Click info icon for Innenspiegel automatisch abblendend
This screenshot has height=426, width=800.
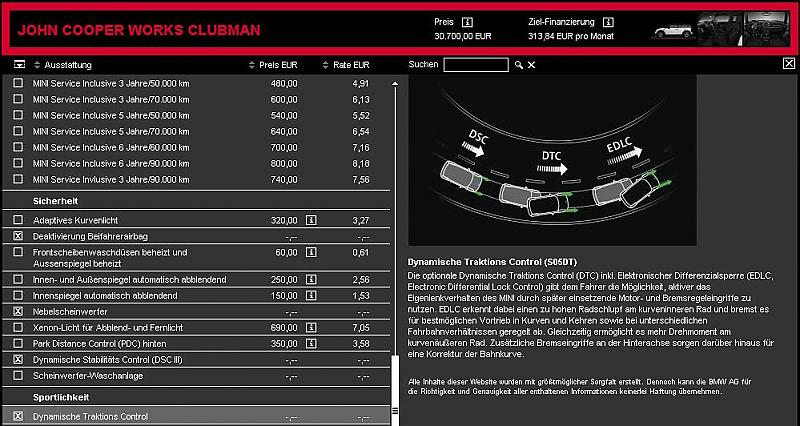(311, 296)
